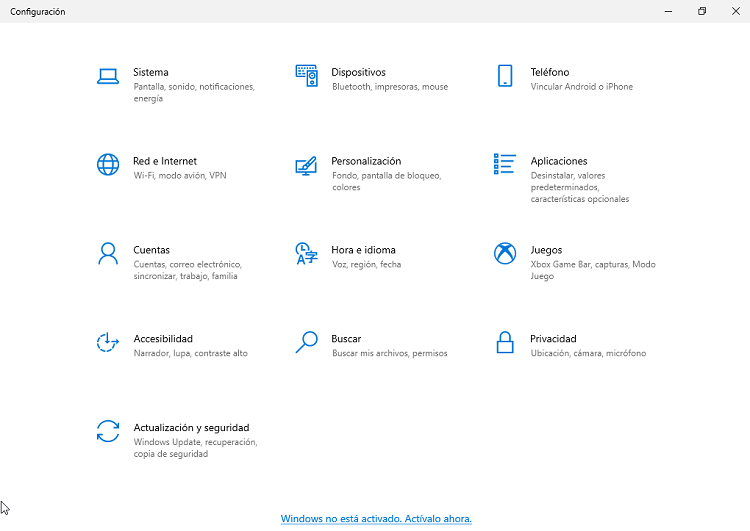The height and width of the screenshot is (531, 750).
Task: Open Dispositivos via its keyboard-speaker icon
Action: pos(306,76)
